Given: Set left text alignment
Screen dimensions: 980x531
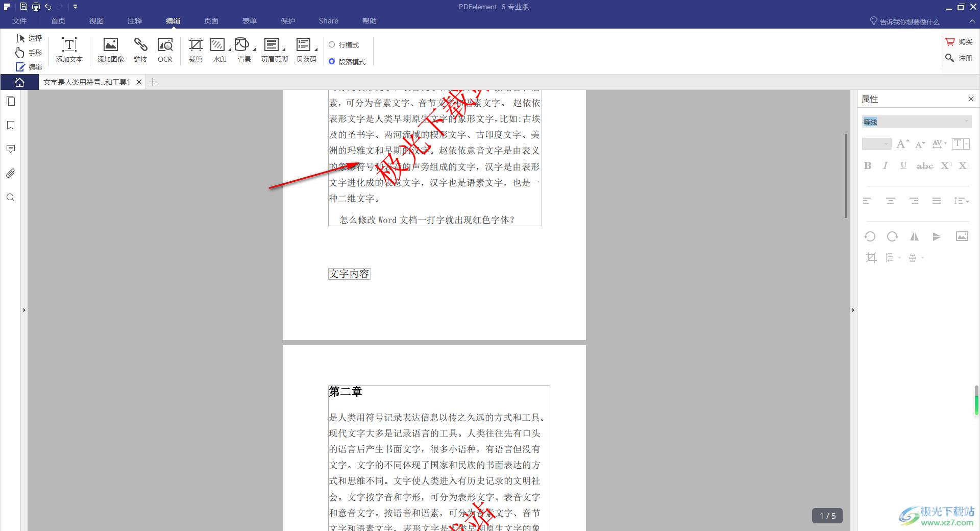Looking at the screenshot, I should click(867, 201).
